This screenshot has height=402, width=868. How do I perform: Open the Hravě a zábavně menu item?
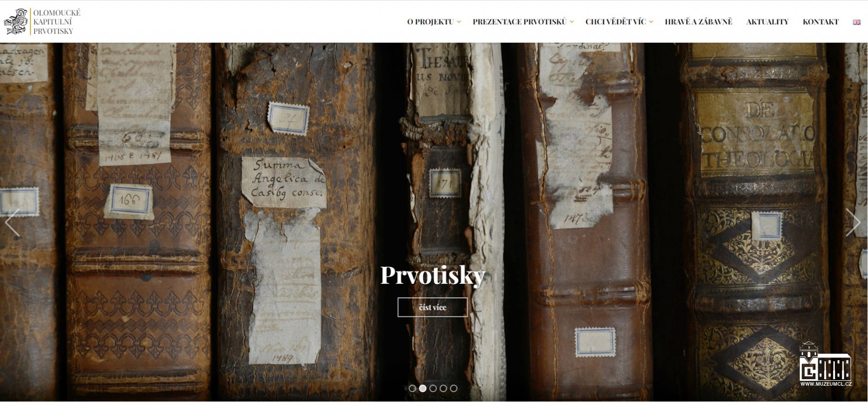tap(698, 22)
